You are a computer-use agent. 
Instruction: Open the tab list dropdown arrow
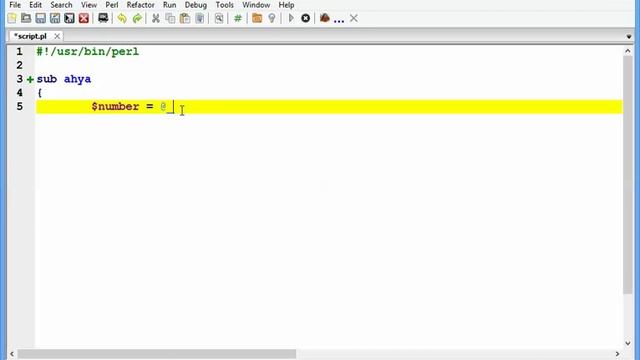click(x=629, y=37)
